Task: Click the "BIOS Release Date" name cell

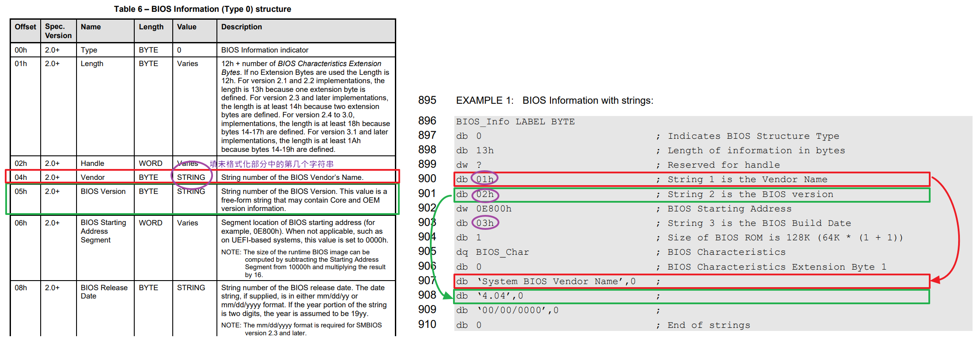Action: pyautogui.click(x=104, y=292)
